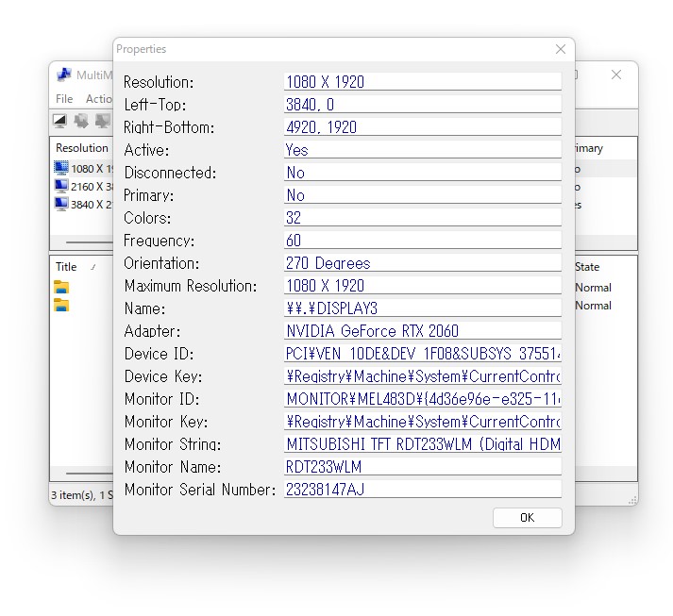Click the Right-Bottom field showing 4920, 1920

(x=422, y=127)
